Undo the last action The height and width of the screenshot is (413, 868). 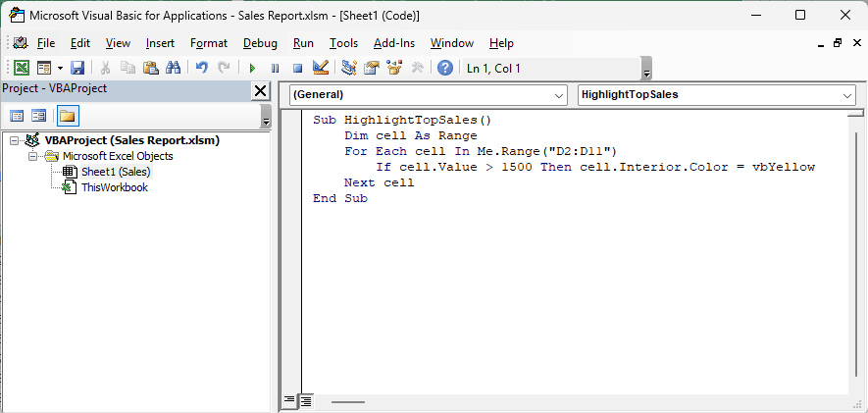click(202, 68)
